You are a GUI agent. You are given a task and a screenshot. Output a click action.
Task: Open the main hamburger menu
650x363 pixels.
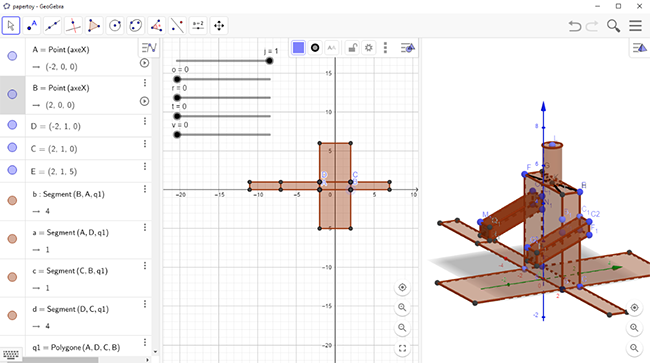tap(635, 26)
